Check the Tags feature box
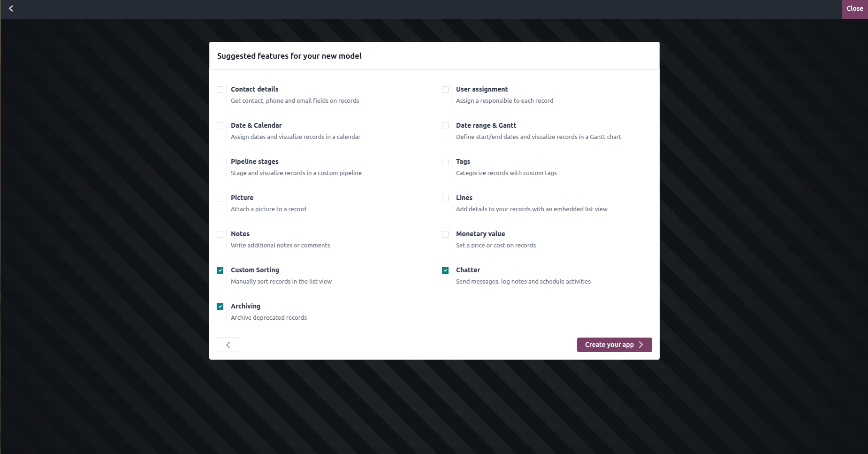 (445, 162)
